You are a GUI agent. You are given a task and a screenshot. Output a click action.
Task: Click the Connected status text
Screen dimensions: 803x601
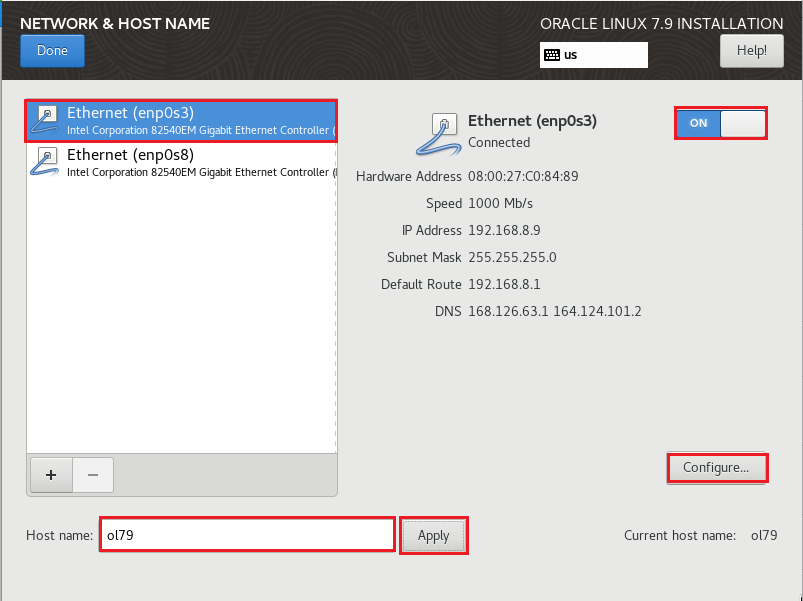pos(499,142)
